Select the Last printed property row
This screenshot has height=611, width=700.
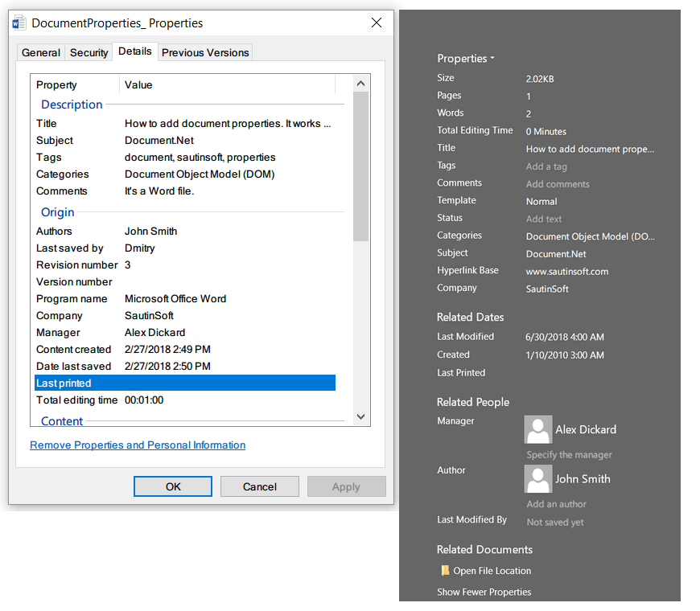coord(184,383)
